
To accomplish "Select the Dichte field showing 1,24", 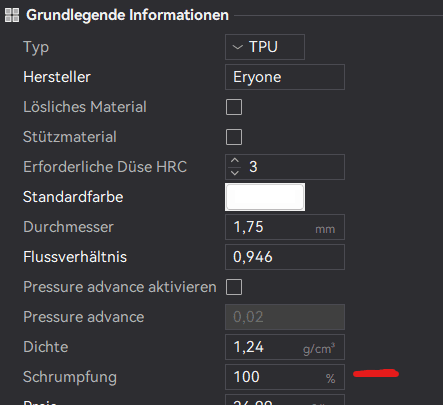I will pos(285,347).
